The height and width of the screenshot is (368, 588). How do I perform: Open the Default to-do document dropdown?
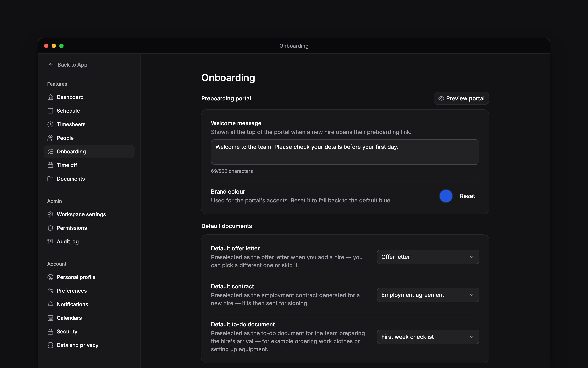click(x=428, y=337)
